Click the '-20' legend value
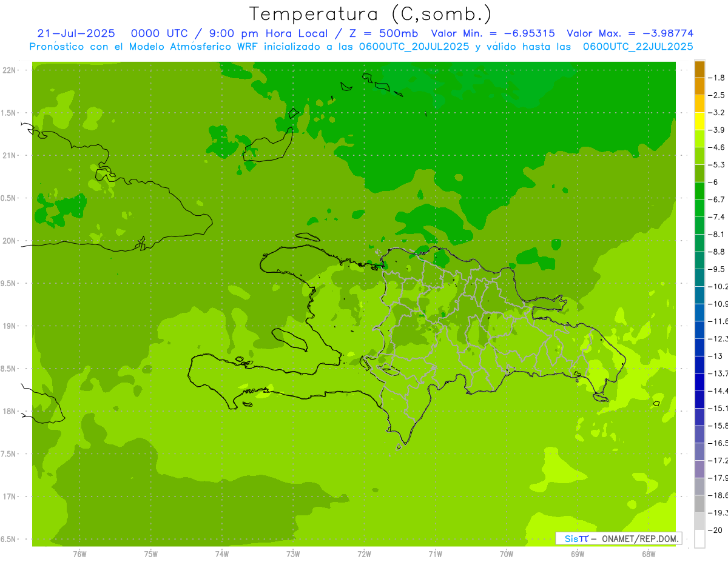The height and width of the screenshot is (562, 728). 715,530
